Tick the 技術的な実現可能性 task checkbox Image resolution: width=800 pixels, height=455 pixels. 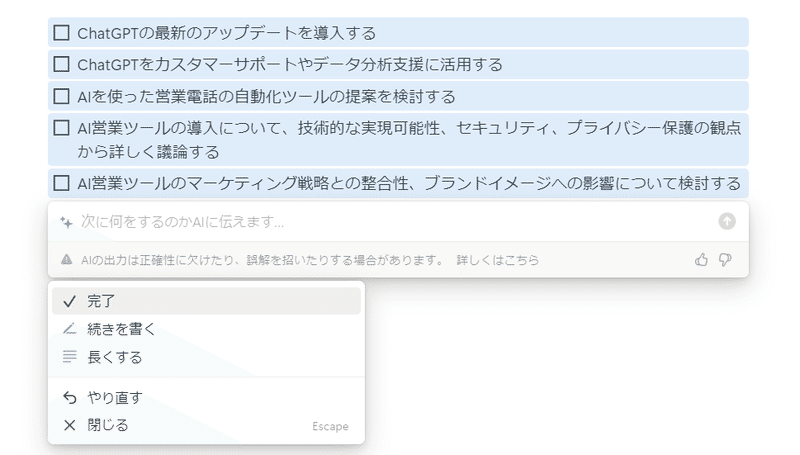(62, 128)
